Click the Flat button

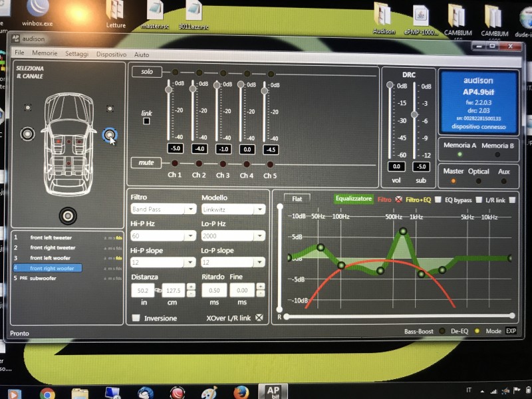point(297,198)
